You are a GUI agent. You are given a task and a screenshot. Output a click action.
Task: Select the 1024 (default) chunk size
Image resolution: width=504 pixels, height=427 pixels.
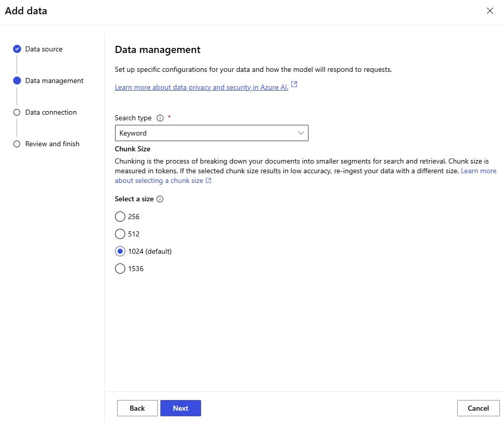click(x=120, y=251)
